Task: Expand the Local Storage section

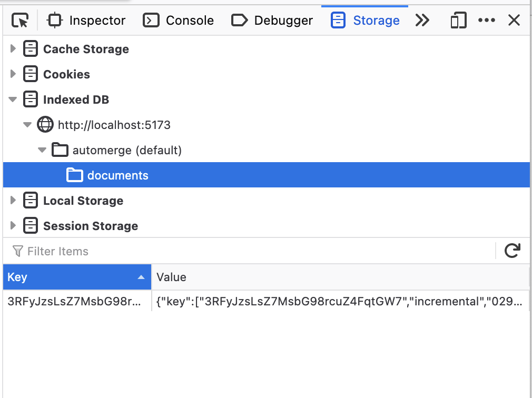Action: (12, 201)
